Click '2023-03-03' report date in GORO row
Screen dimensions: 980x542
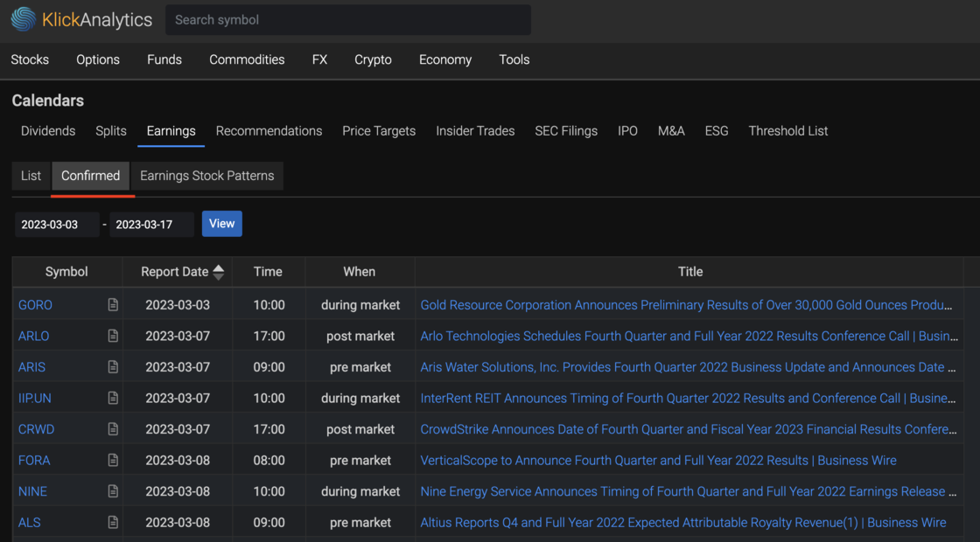point(178,305)
